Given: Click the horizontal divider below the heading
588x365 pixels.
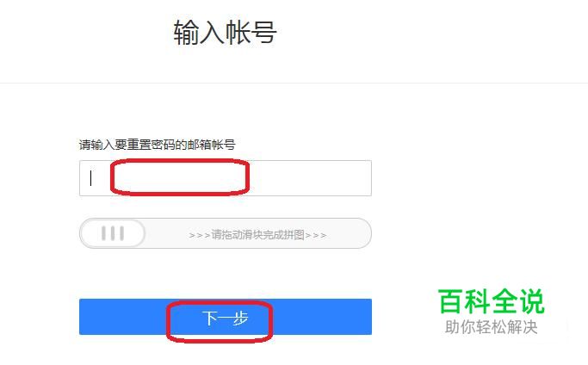Looking at the screenshot, I should (294, 83).
